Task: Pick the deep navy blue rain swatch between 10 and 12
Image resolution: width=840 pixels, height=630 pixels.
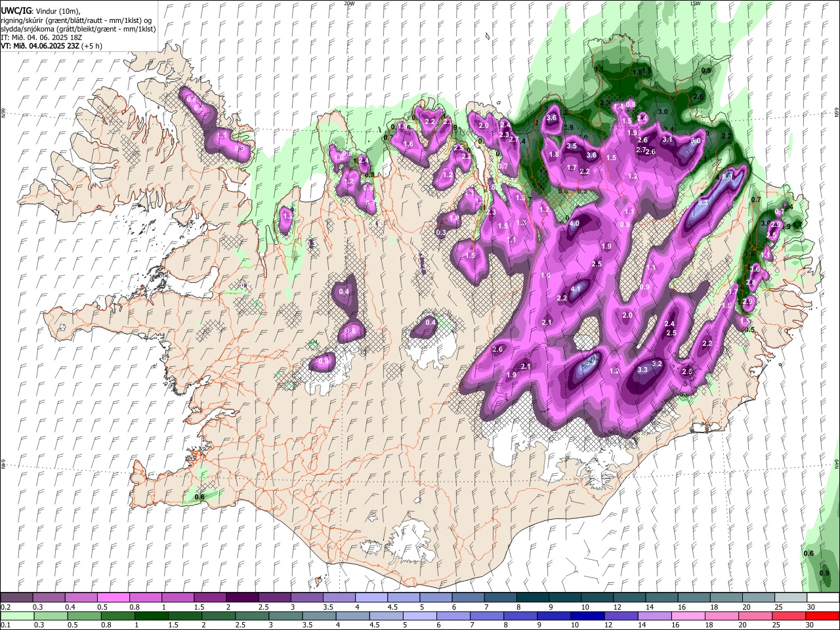Action: point(587,616)
